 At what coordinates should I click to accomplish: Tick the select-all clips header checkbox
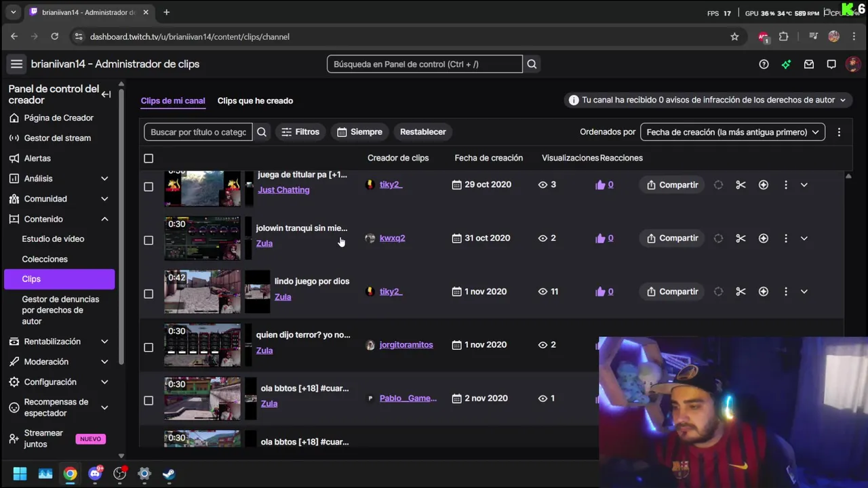pos(149,158)
